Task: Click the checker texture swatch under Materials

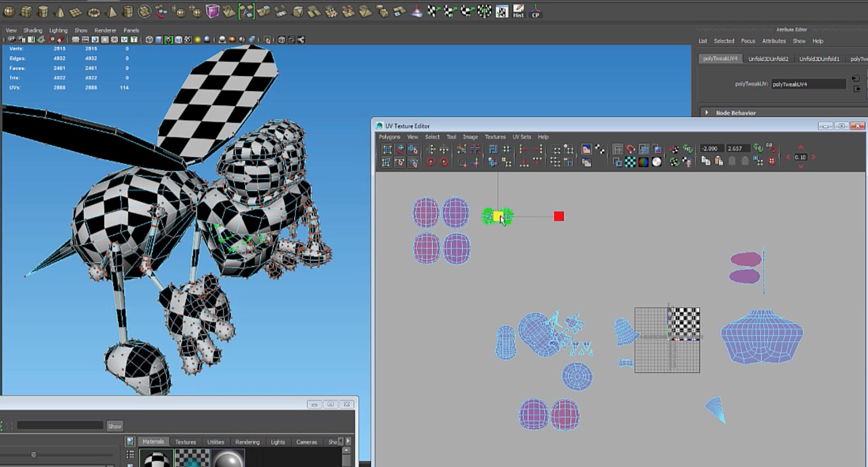Action: pos(193,457)
